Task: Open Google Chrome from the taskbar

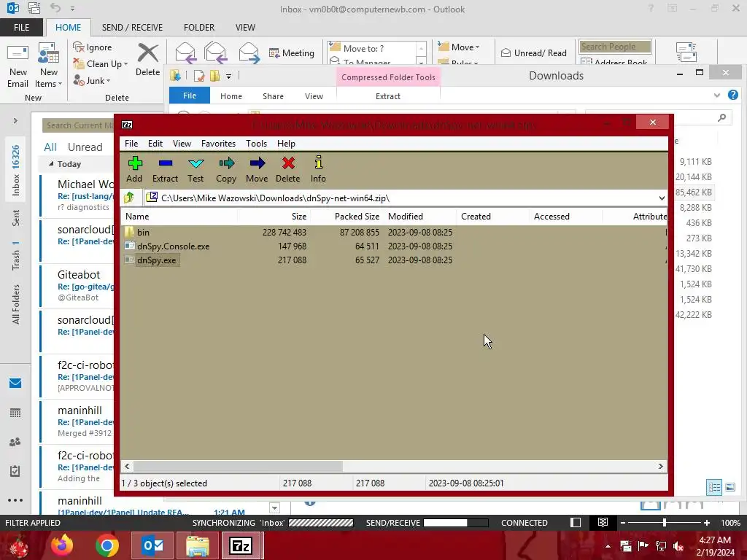Action: [107, 545]
